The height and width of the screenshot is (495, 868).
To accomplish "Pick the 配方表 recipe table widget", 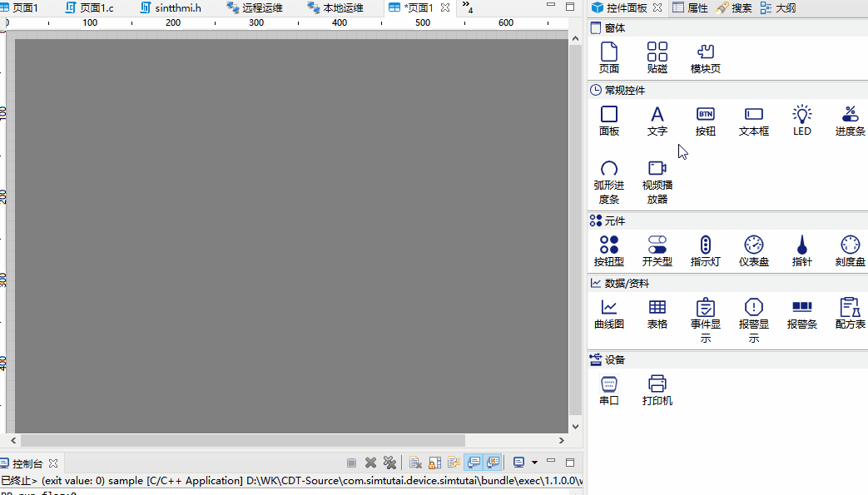I will (850, 314).
